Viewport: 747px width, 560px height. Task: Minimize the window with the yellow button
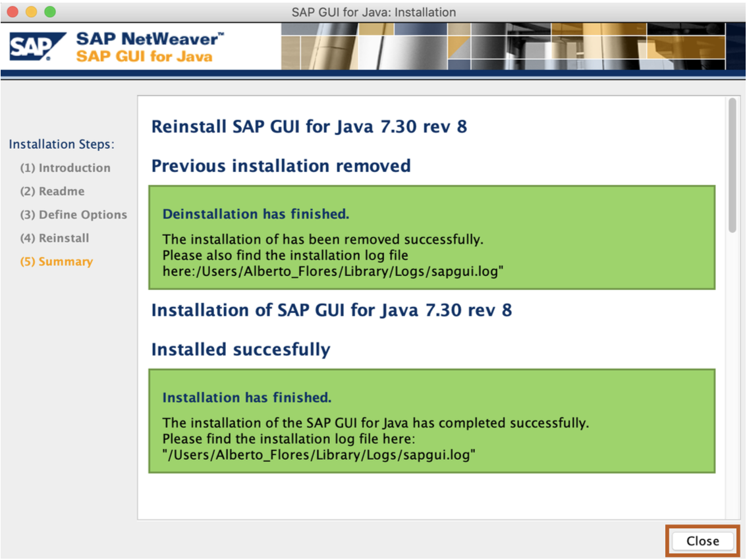point(32,12)
